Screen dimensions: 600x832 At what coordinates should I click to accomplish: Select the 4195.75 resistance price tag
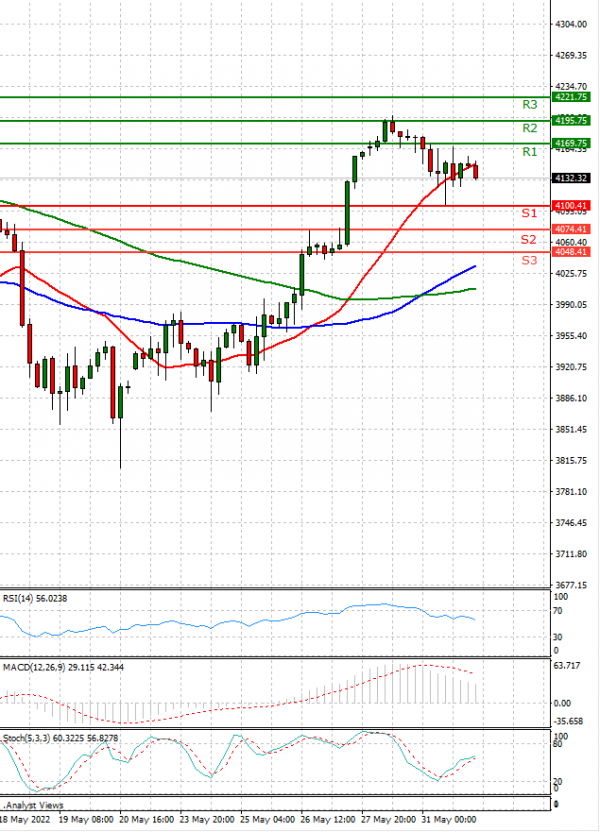coord(573,120)
